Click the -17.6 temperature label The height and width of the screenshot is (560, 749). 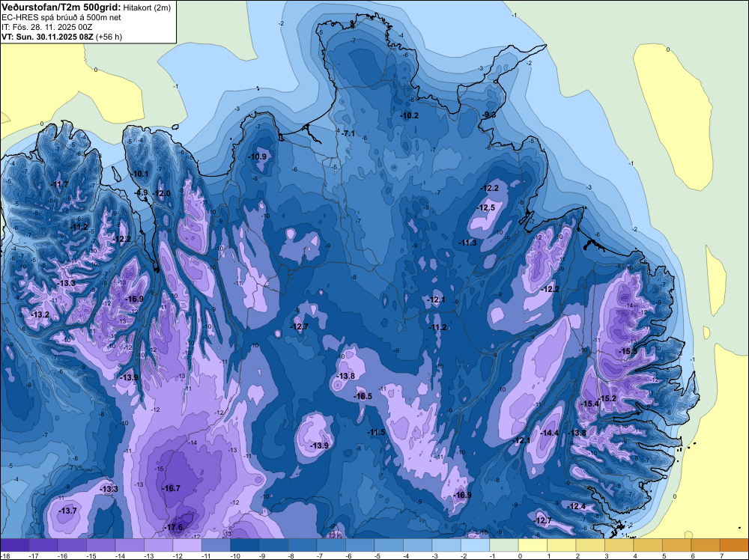point(173,527)
